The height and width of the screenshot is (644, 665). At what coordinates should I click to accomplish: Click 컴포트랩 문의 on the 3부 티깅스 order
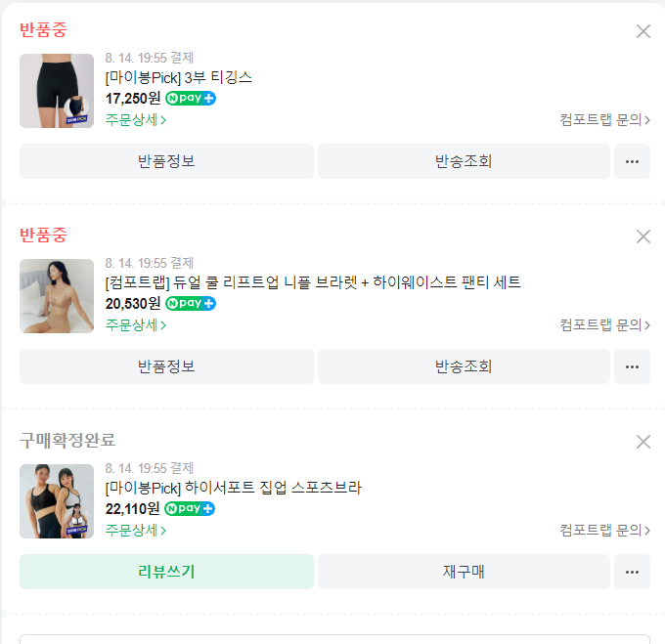(604, 120)
